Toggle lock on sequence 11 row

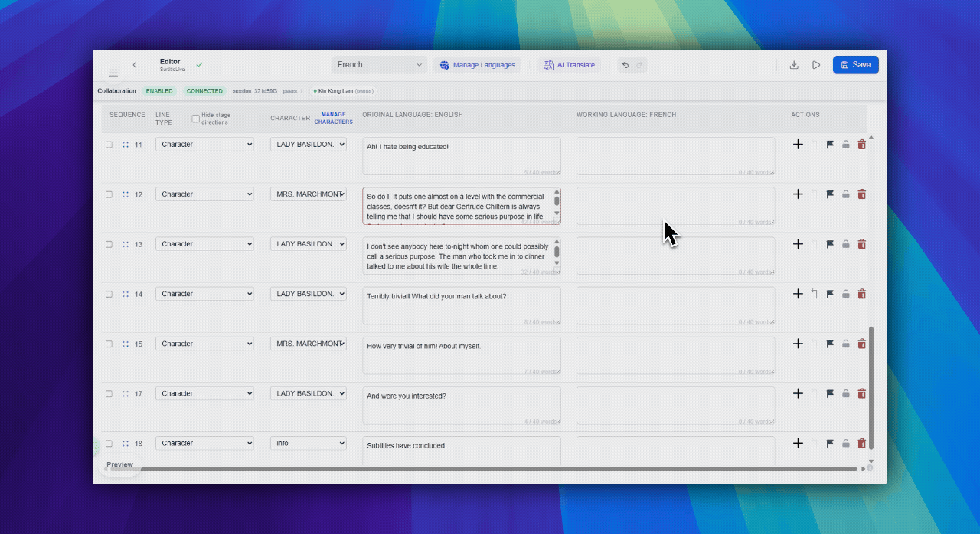[x=846, y=145]
